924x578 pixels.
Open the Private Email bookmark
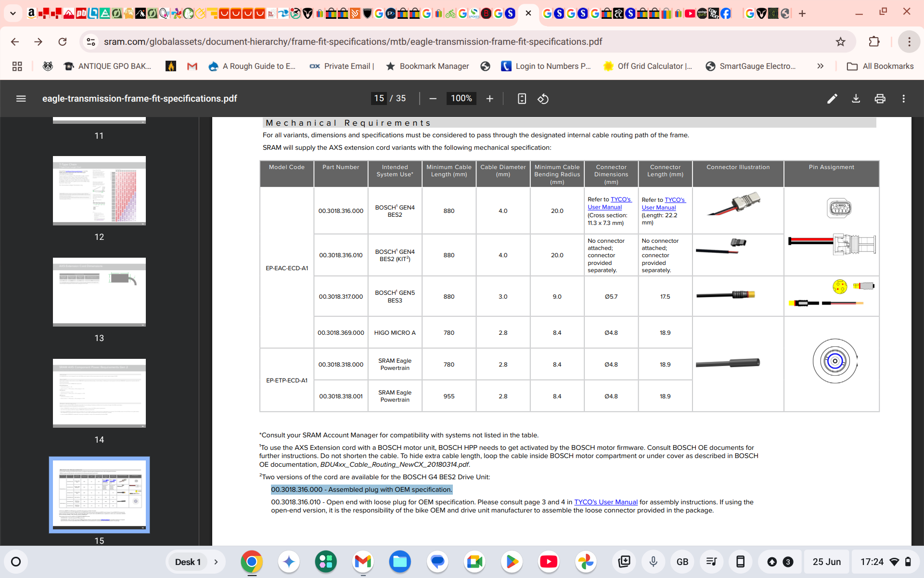(x=342, y=66)
